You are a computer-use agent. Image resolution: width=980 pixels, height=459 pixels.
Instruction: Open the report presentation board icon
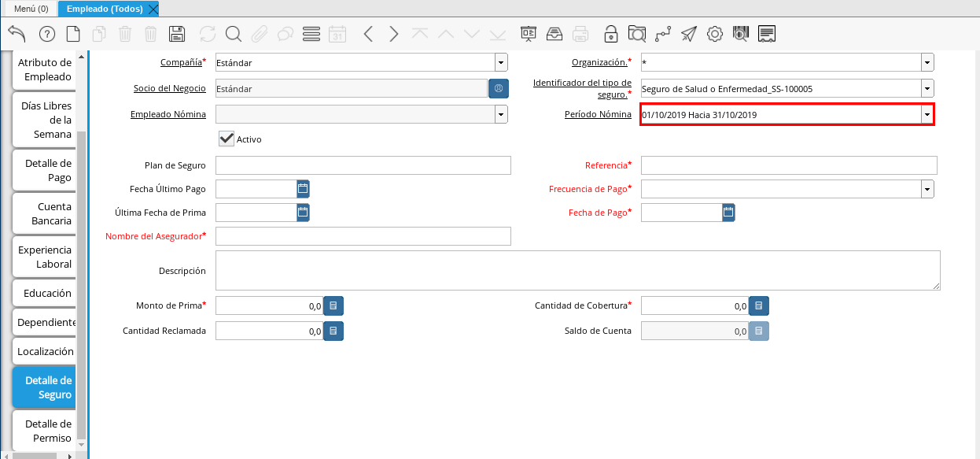pyautogui.click(x=529, y=34)
